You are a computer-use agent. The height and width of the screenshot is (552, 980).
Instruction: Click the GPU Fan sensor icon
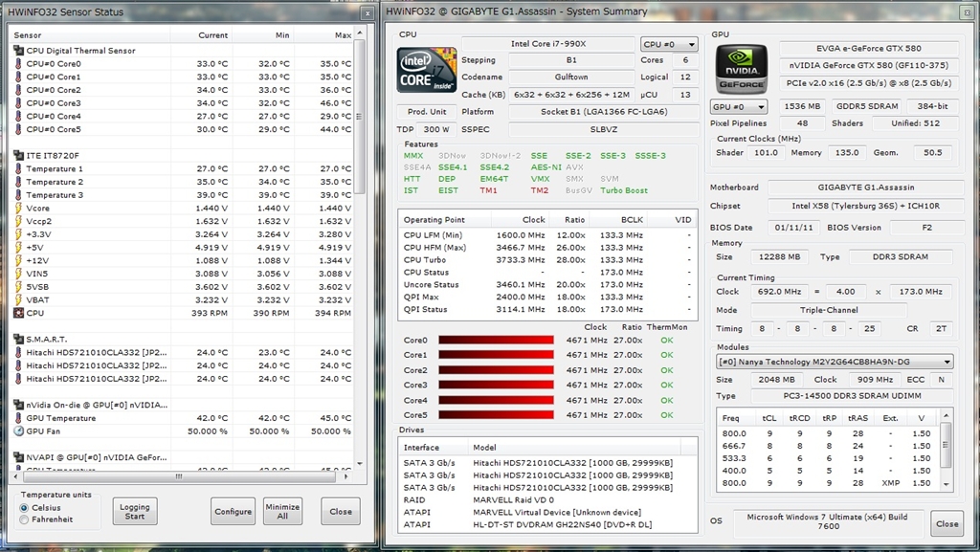(x=18, y=431)
